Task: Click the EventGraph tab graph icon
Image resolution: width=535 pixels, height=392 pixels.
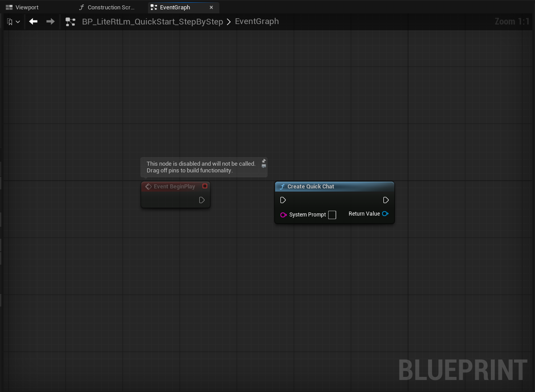Action: click(x=154, y=7)
